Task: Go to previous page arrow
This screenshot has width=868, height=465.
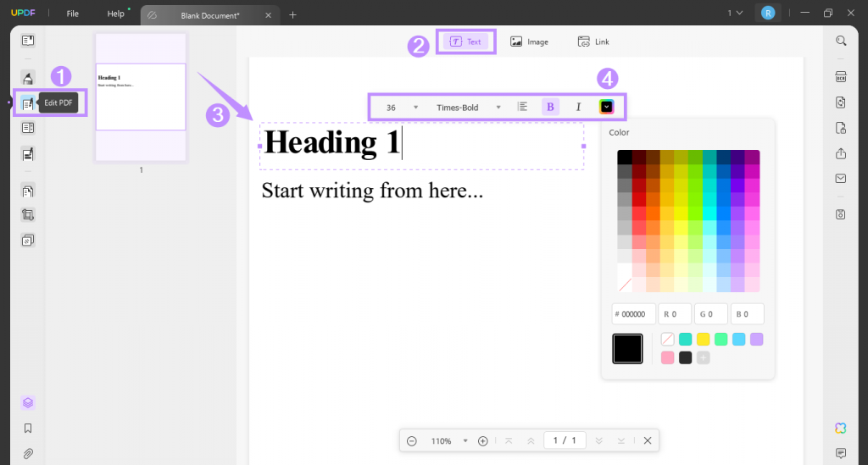Action: [x=531, y=440]
